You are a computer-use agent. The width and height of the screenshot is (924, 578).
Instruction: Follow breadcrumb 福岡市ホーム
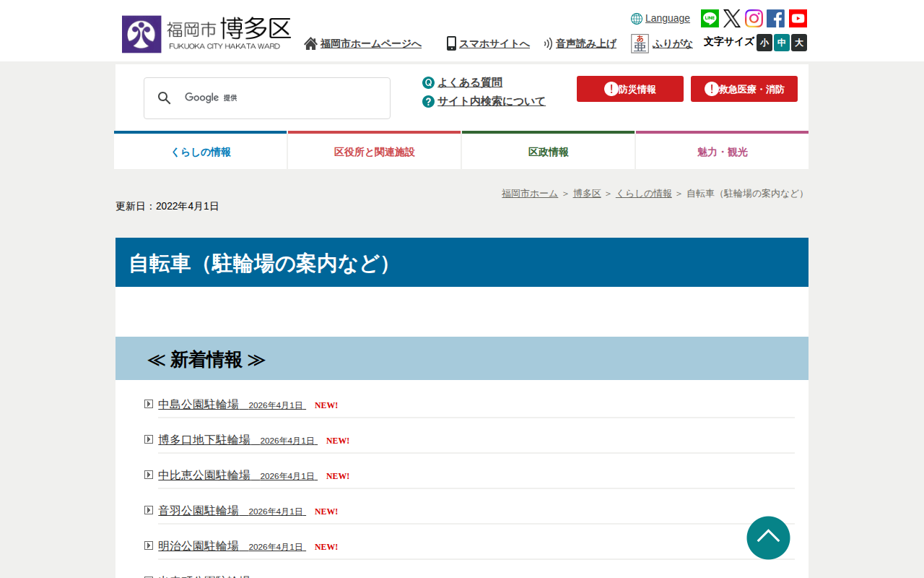coord(530,194)
